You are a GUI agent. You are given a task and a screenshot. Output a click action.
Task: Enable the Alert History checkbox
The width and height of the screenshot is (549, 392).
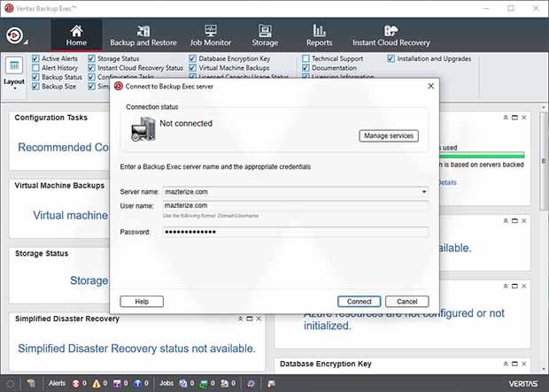(x=35, y=67)
